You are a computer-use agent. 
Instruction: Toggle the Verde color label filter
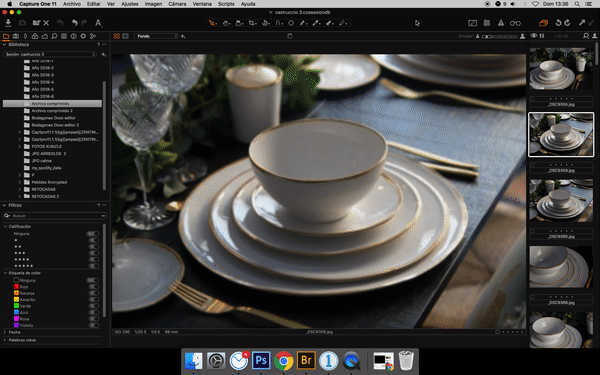pyautogui.click(x=93, y=306)
